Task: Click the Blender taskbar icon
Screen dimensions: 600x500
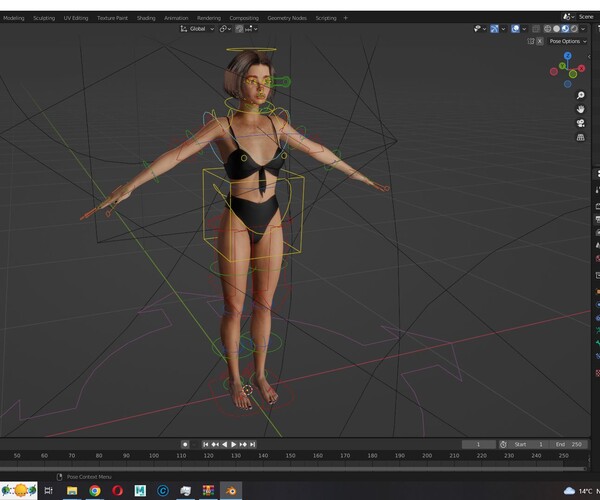Action: pos(231,490)
